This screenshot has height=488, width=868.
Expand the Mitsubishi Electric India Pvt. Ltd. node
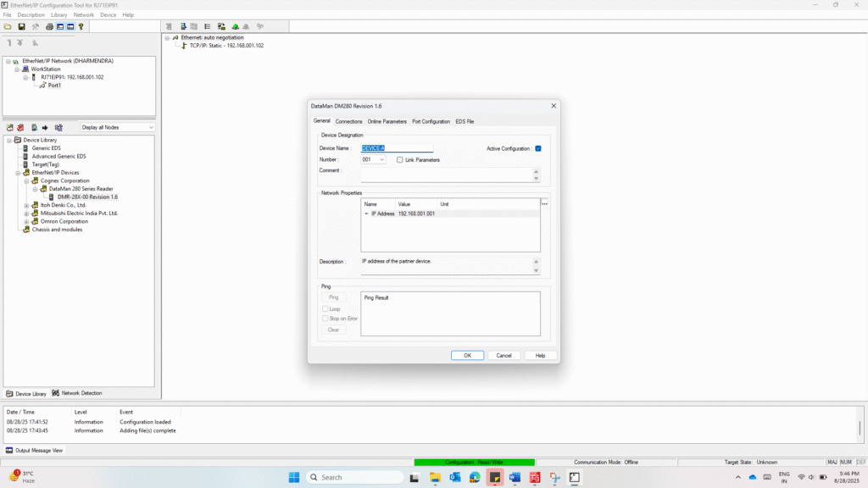pos(26,213)
